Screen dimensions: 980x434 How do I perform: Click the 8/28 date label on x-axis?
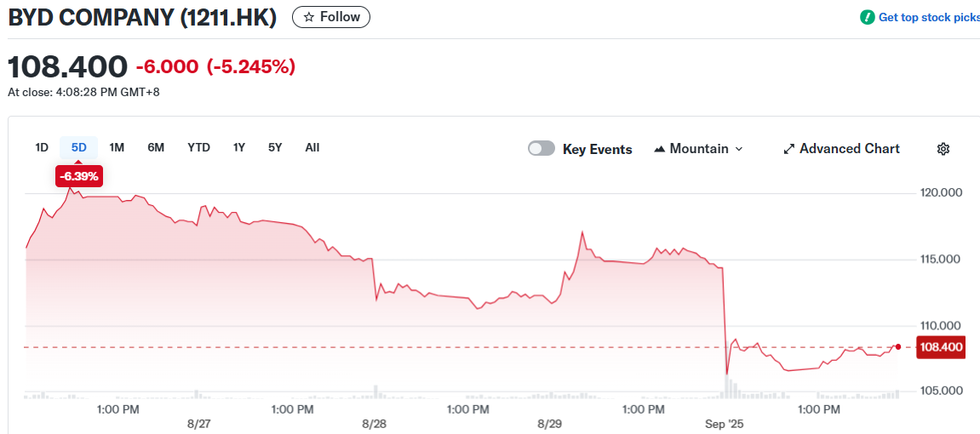pyautogui.click(x=374, y=424)
